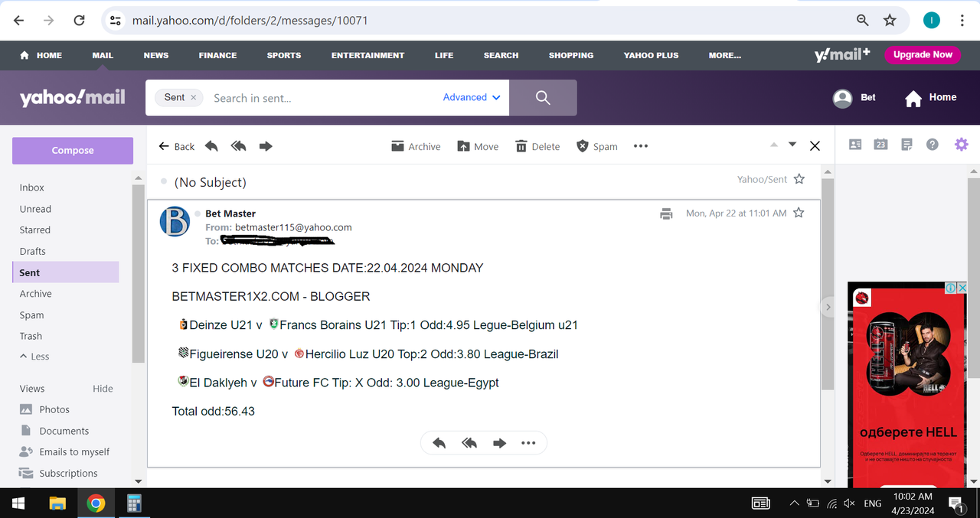Image resolution: width=980 pixels, height=518 pixels.
Task: Open the help question mark icon
Action: coord(932,144)
